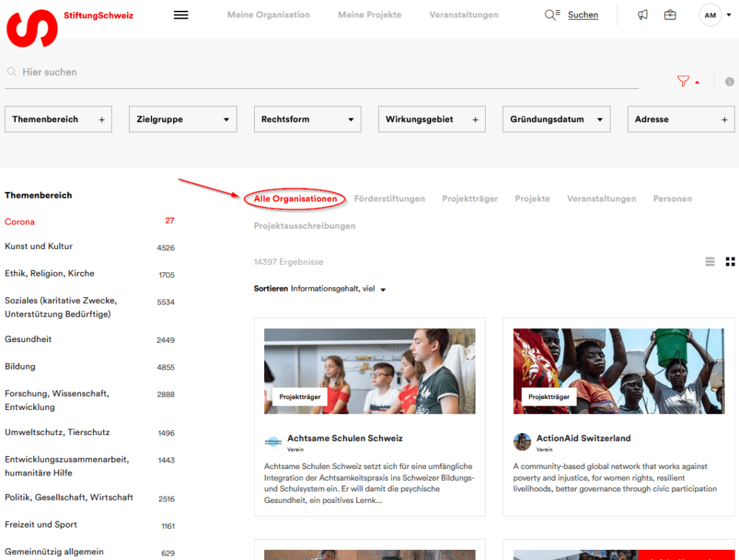Open the Gründungsdatum dropdown
739x560 pixels.
556,119
